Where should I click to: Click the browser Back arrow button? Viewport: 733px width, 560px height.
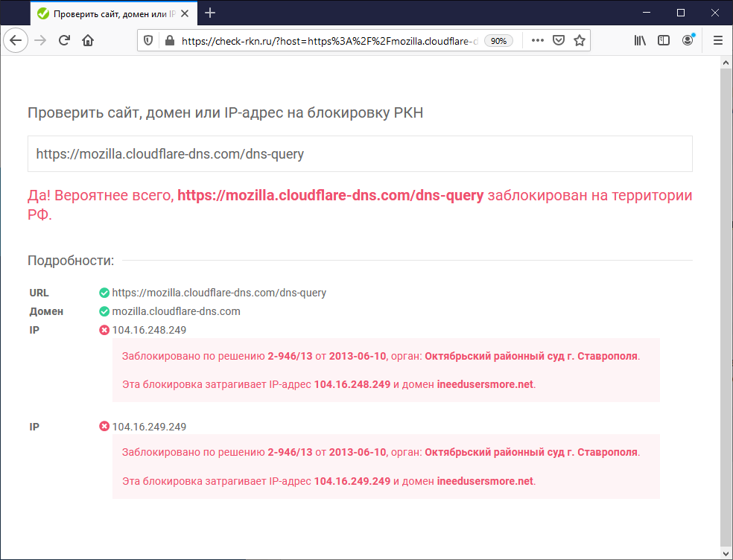tap(16, 41)
